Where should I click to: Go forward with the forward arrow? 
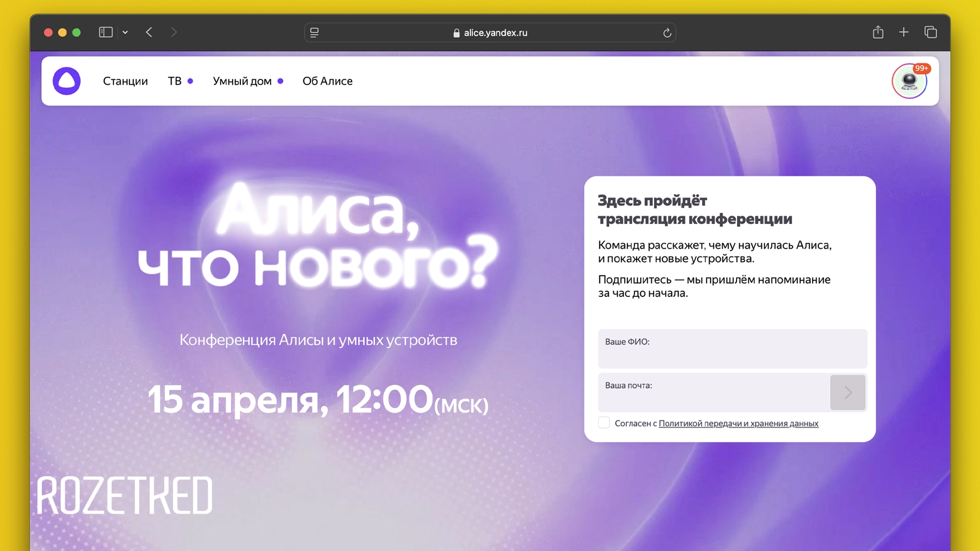tap(174, 32)
